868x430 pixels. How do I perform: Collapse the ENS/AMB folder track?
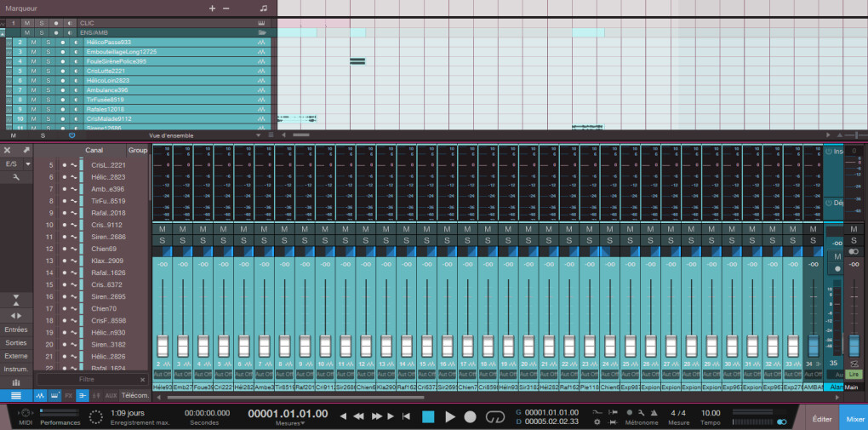[3, 32]
